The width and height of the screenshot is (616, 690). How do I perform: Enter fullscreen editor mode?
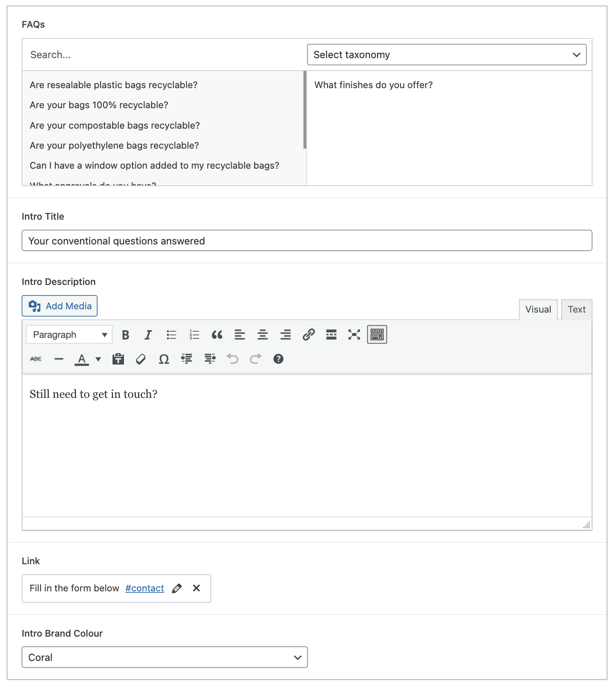[x=354, y=335]
